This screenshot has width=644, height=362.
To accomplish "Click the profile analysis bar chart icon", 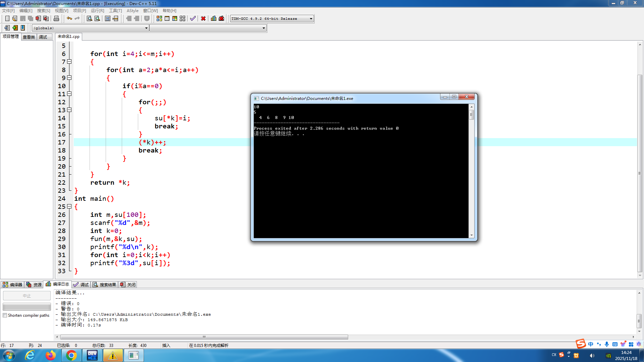I will (x=214, y=18).
